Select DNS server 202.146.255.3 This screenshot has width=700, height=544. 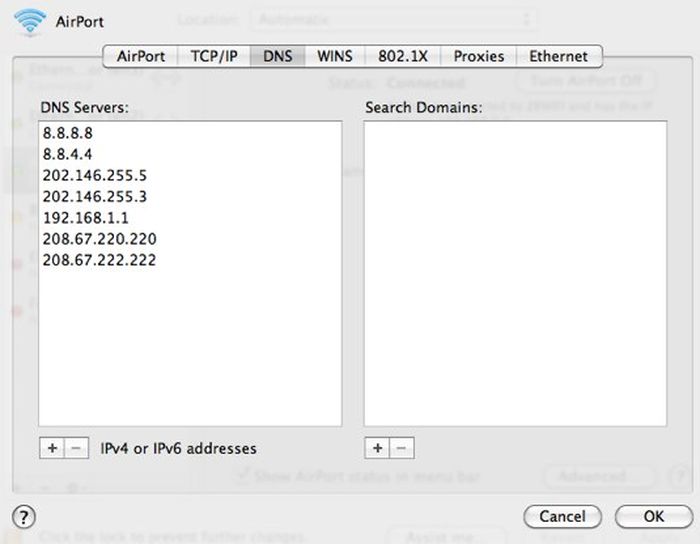[x=190, y=196]
